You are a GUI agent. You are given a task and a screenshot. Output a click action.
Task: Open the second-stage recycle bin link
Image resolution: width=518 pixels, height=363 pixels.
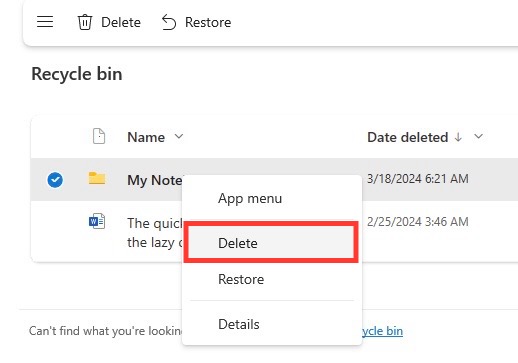382,331
